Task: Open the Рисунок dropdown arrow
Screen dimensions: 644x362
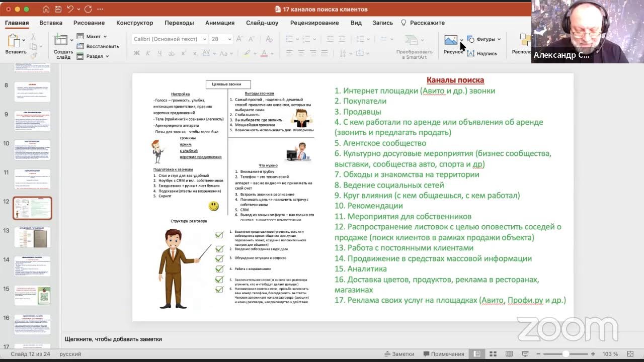Action: (x=461, y=40)
